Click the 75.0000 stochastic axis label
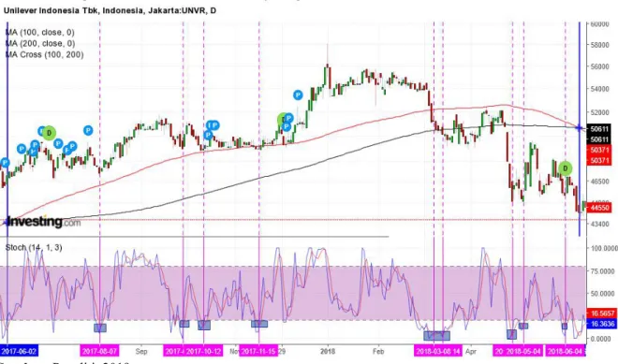618x364 pixels. point(602,271)
